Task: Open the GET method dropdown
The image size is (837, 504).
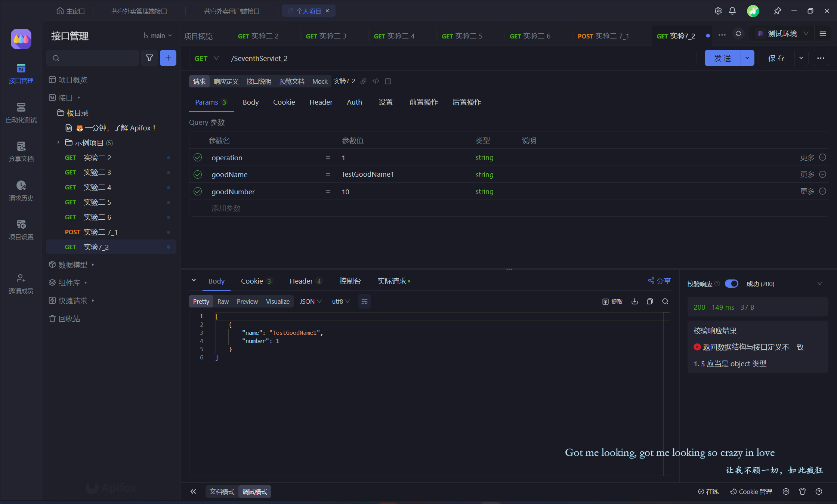Action: pyautogui.click(x=207, y=58)
